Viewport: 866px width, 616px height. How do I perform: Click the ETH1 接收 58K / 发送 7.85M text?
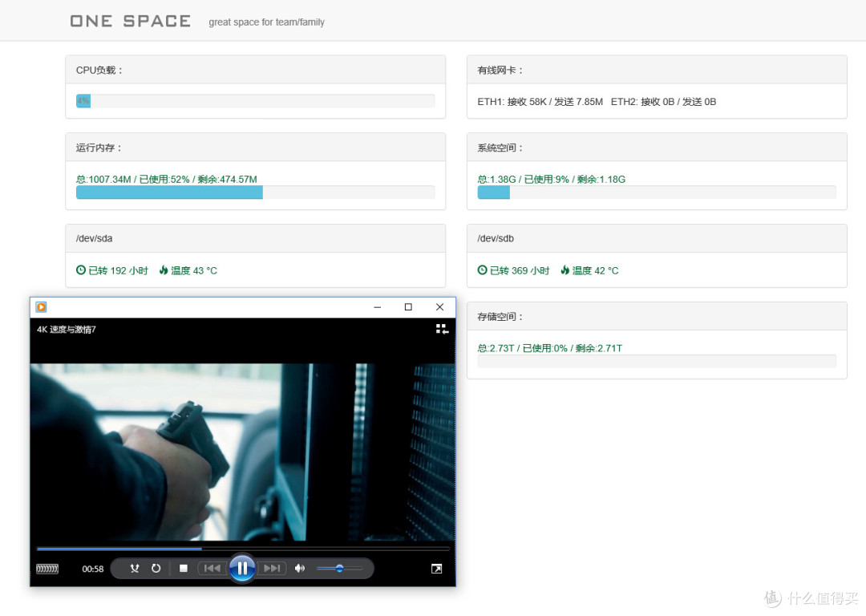[540, 102]
